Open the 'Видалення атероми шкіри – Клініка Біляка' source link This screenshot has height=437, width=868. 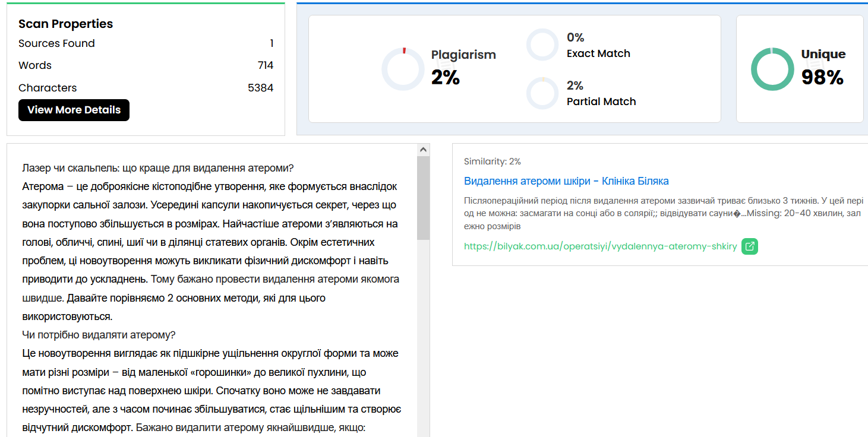(x=566, y=181)
